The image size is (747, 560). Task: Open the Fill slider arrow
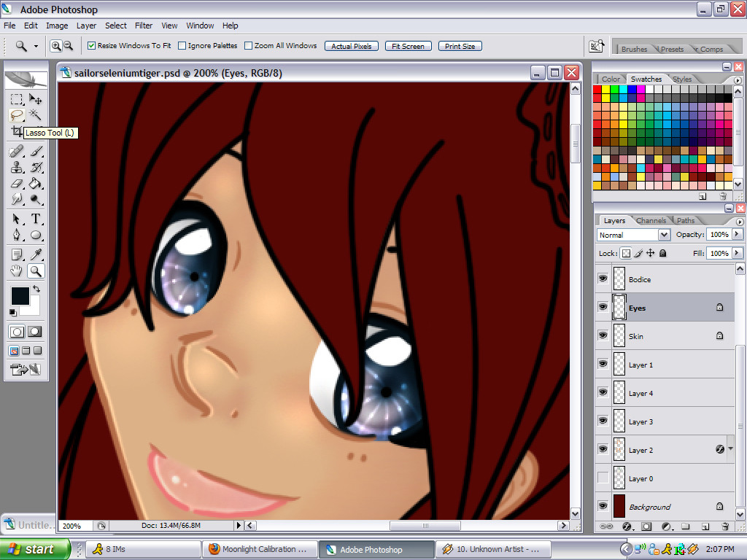coord(737,253)
